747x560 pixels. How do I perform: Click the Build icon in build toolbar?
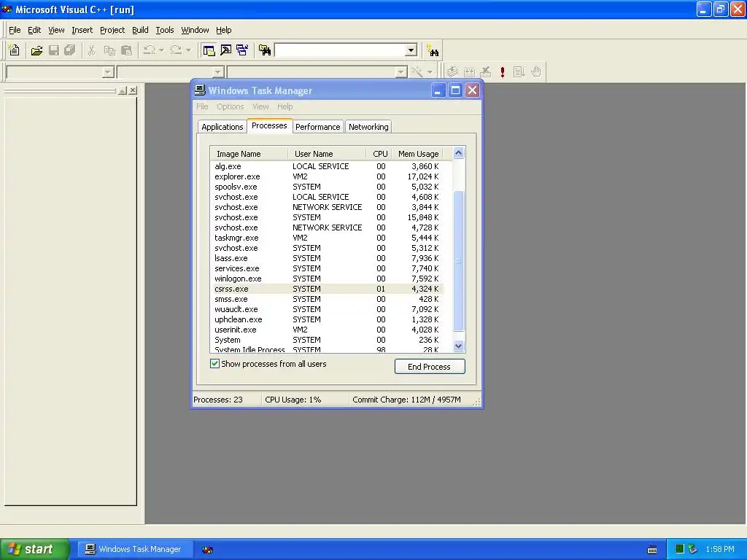coord(469,72)
